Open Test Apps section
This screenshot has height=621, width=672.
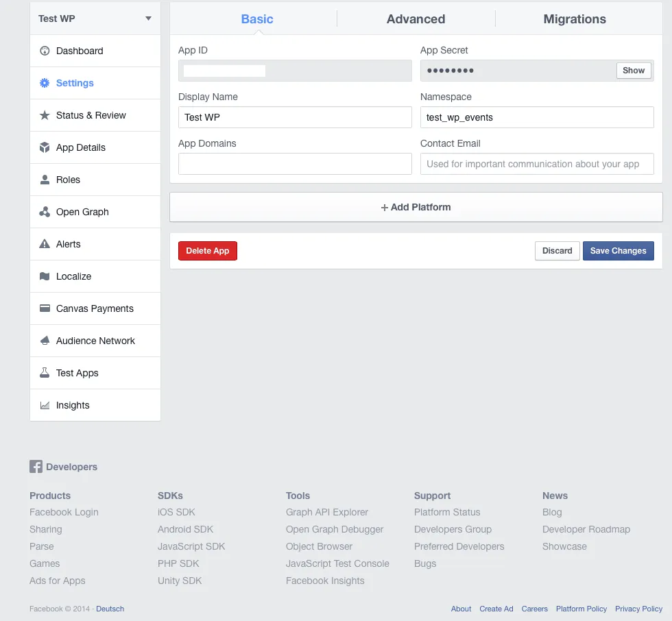pos(95,373)
